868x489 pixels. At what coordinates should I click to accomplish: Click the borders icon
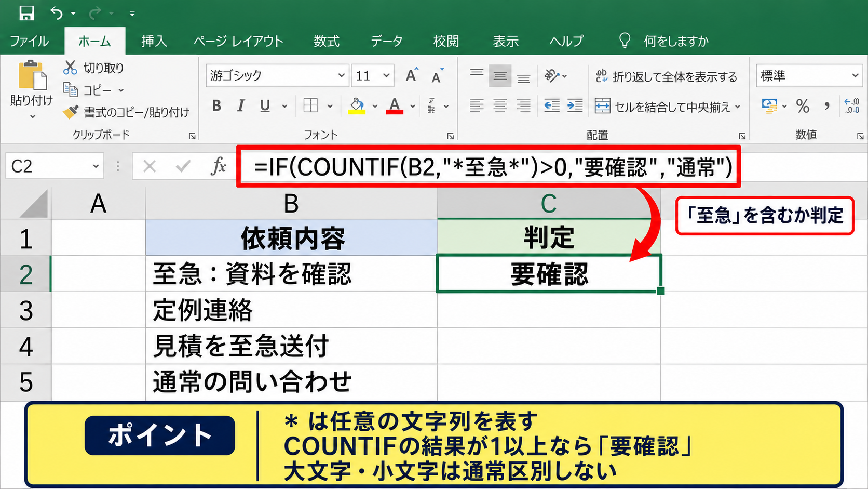(310, 106)
